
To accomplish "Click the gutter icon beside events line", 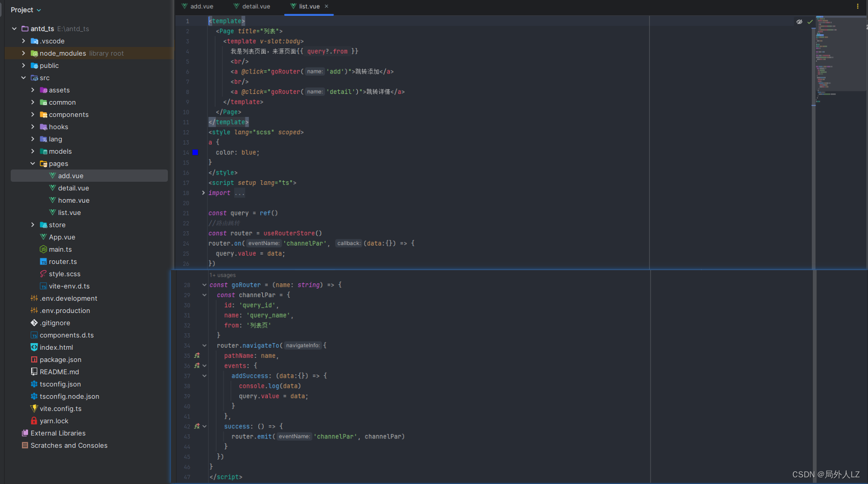I will 197,366.
